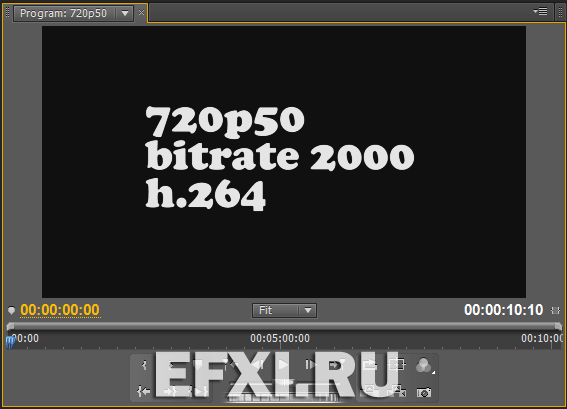Viewport: 567px width, 409px height.
Task: Click the marker icon left of the timecode
Action: [x=11, y=310]
